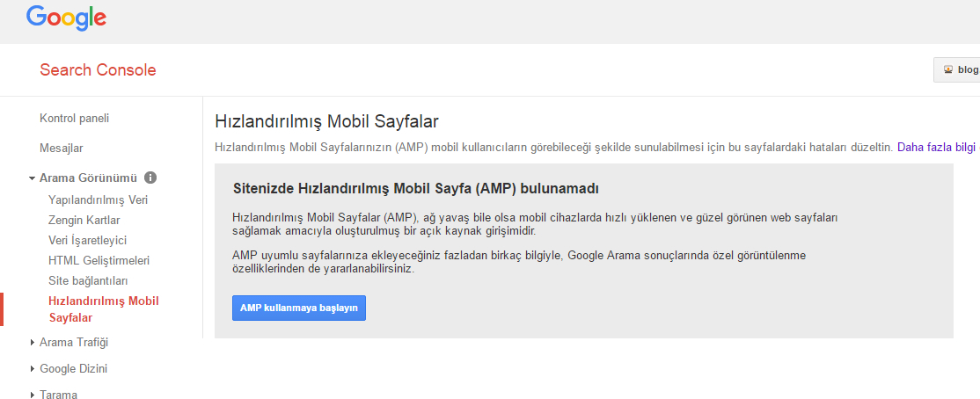Click the Google logo
Screen dimensions: 980x399
pos(66,18)
